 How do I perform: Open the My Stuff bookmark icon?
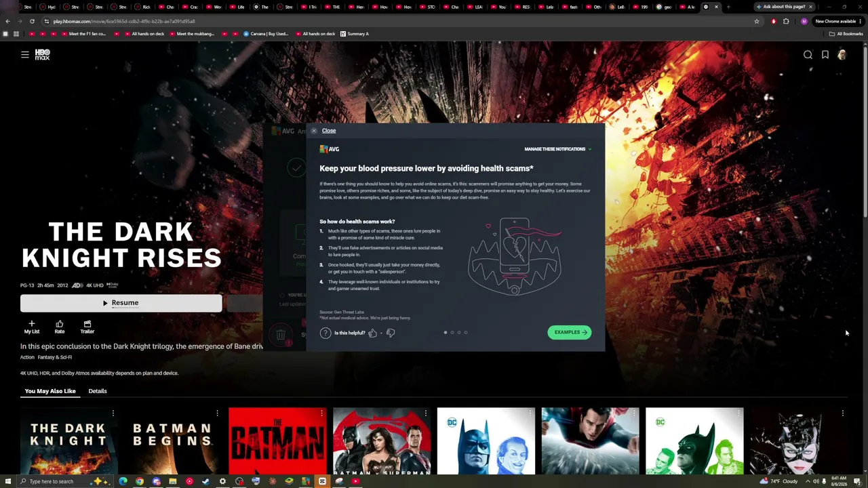click(825, 55)
